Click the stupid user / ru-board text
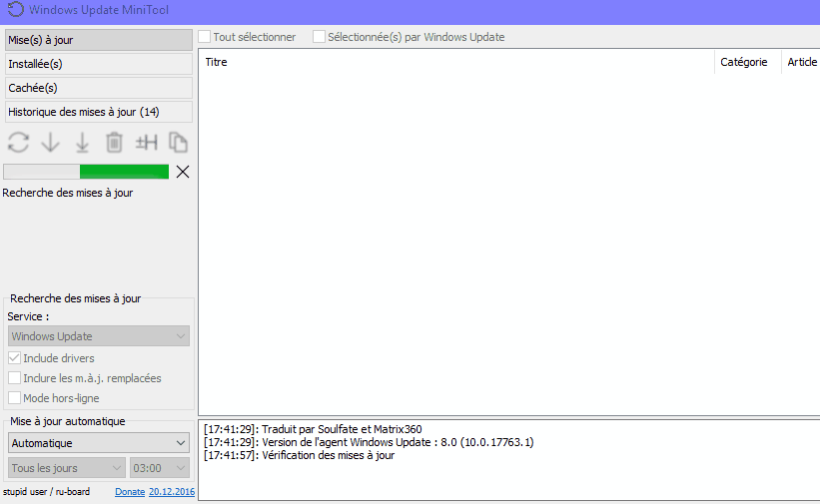 click(x=46, y=491)
